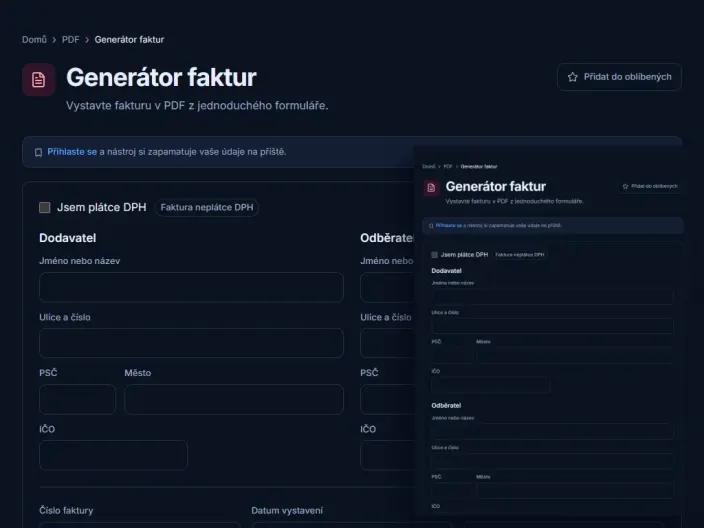
Task: Click the Datum vystavení label
Action: (x=287, y=510)
